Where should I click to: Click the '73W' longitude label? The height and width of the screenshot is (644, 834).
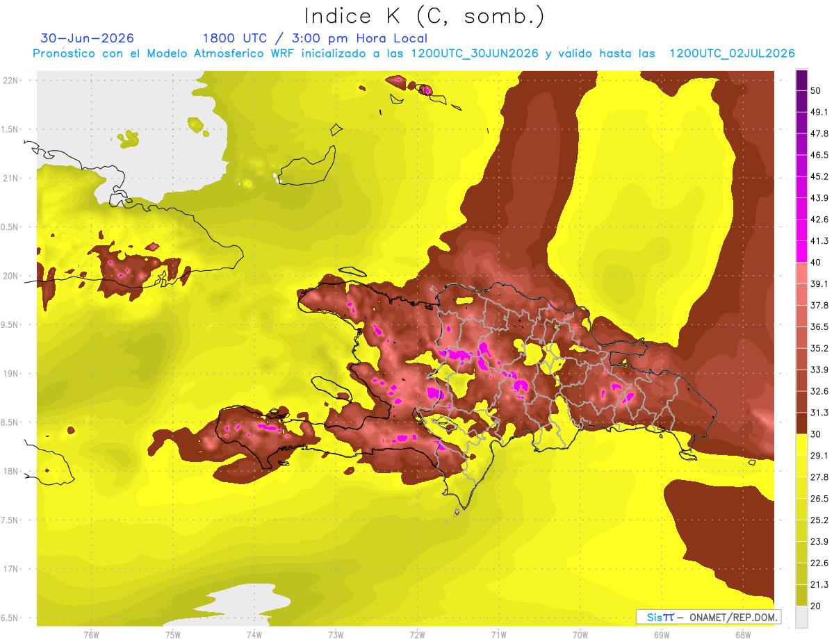pos(336,635)
